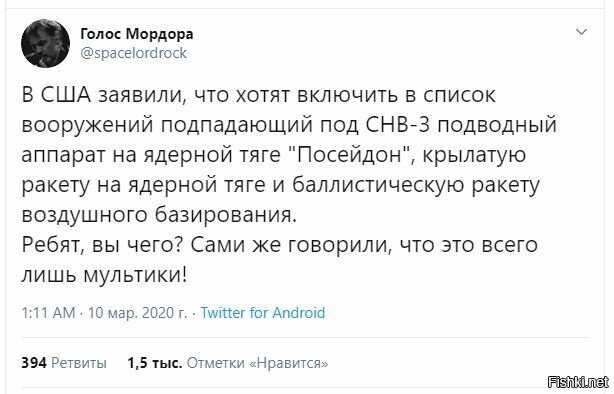Click the line "воздушного базирования."
The height and width of the screenshot is (394, 614).
(159, 215)
